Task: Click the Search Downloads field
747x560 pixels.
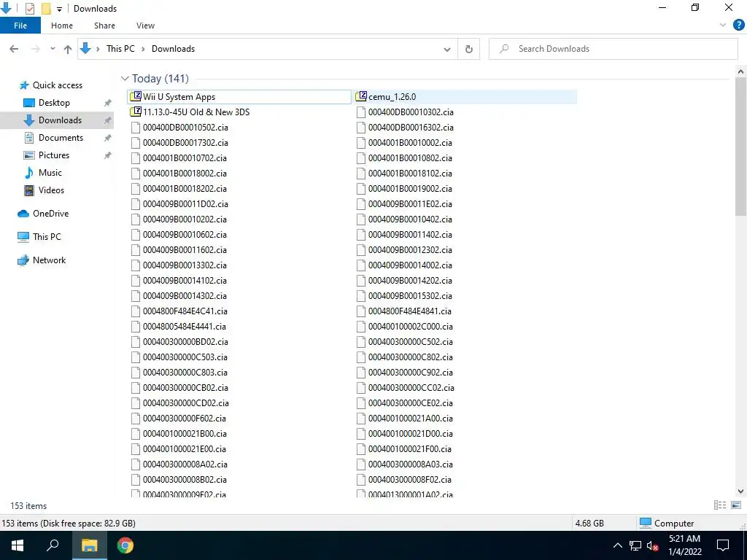Action: coord(613,49)
